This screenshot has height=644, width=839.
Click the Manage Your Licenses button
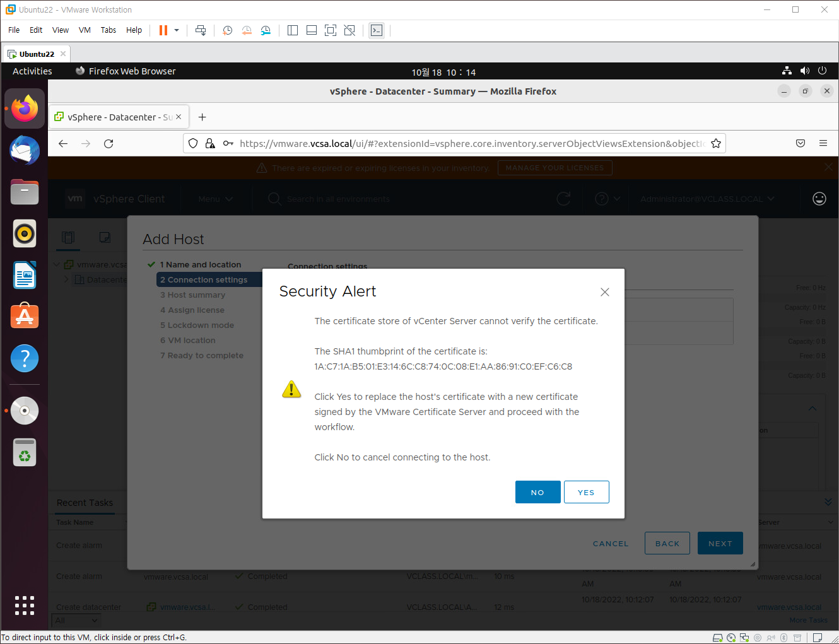coord(554,168)
